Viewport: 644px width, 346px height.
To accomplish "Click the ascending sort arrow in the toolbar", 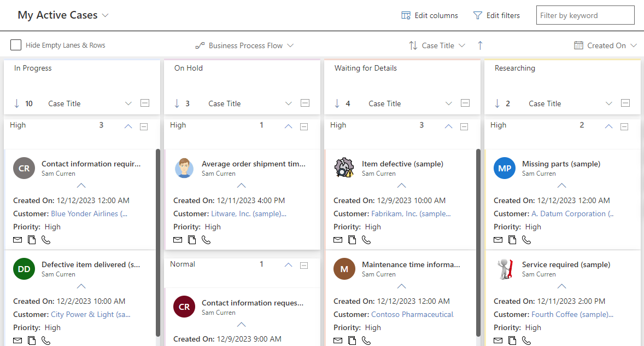I will click(479, 45).
